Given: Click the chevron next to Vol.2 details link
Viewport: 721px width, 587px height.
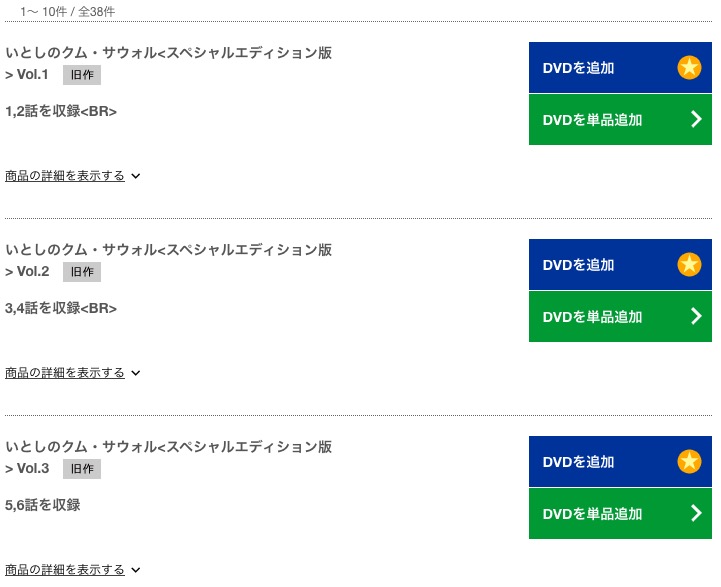Looking at the screenshot, I should (136, 373).
